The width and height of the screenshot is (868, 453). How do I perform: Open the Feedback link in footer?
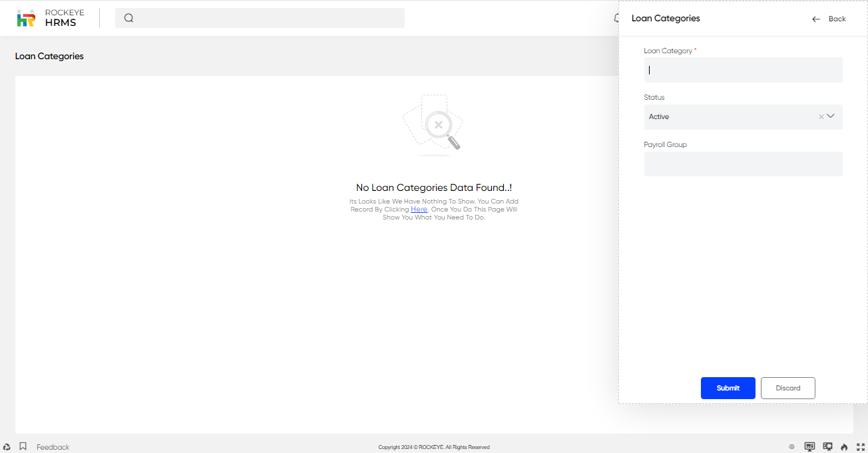click(53, 447)
